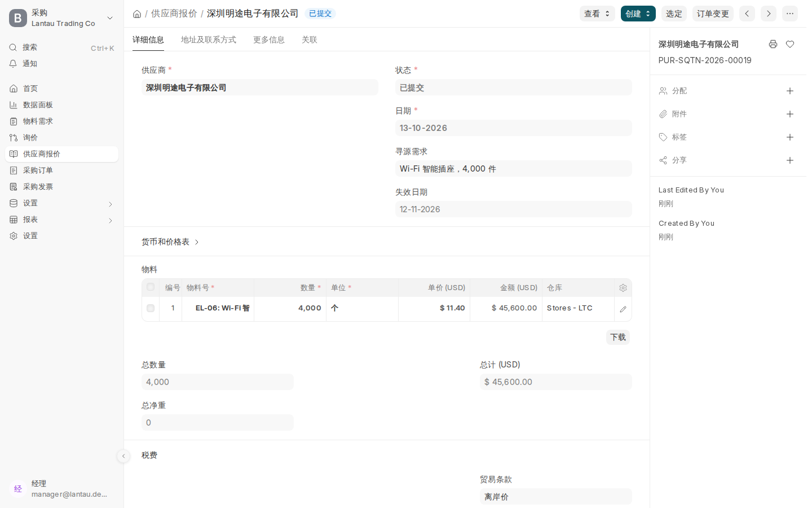812x508 pixels.
Task: Go to previous document arrow
Action: 747,14
